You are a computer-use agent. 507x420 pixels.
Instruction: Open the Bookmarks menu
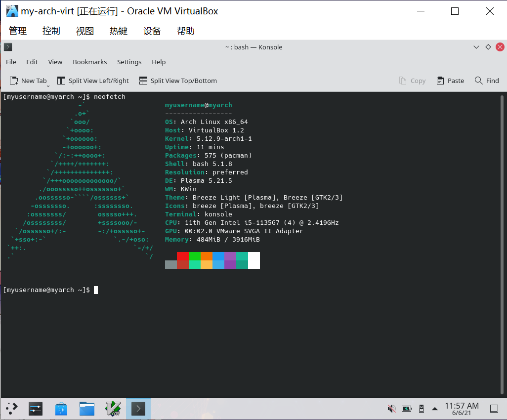(89, 62)
